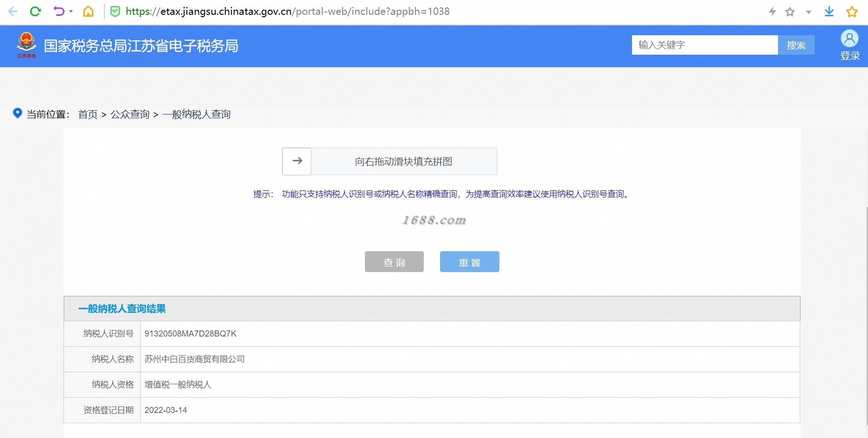Click the 资格登记日期 label cell
This screenshot has width=868, height=438.
(x=102, y=410)
